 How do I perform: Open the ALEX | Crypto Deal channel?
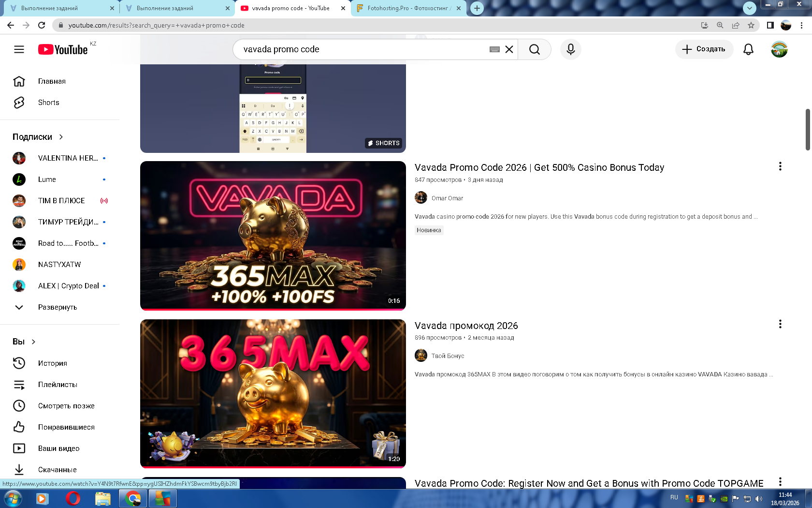[x=59, y=286]
